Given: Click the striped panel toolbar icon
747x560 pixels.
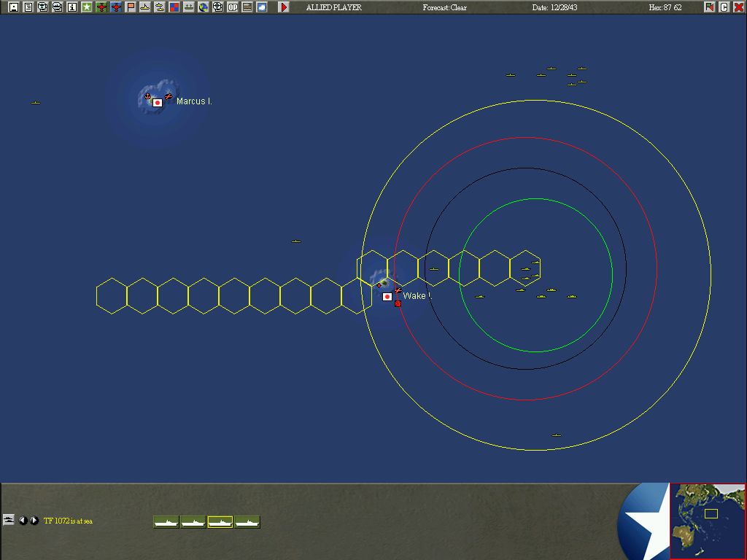Looking at the screenshot, I should click(247, 7).
